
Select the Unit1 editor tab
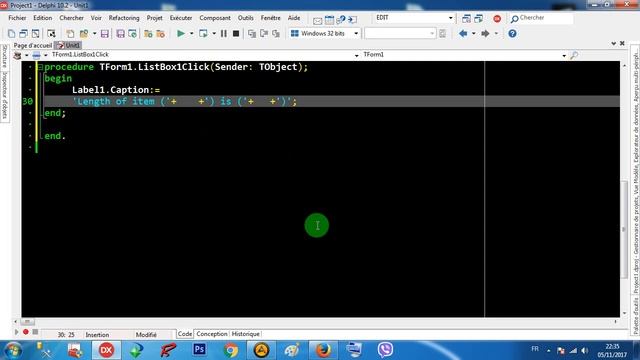(x=69, y=45)
